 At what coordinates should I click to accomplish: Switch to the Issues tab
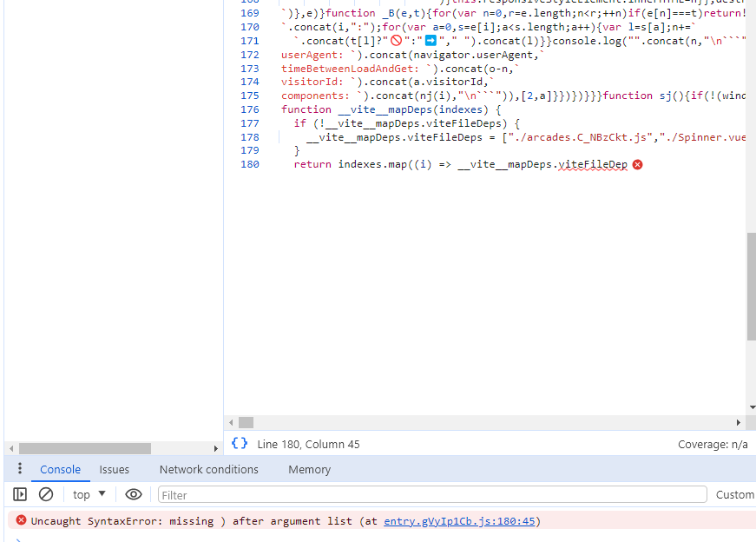coord(115,469)
